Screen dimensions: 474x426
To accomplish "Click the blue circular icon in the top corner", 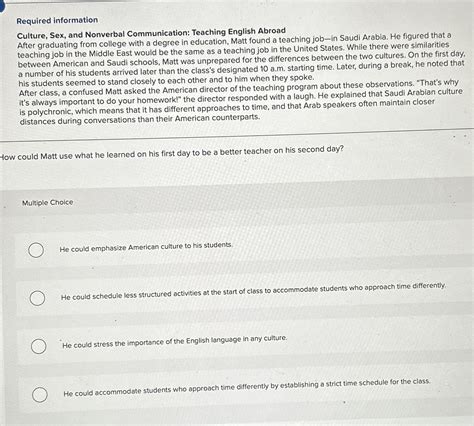I will click(x=2, y=5).
